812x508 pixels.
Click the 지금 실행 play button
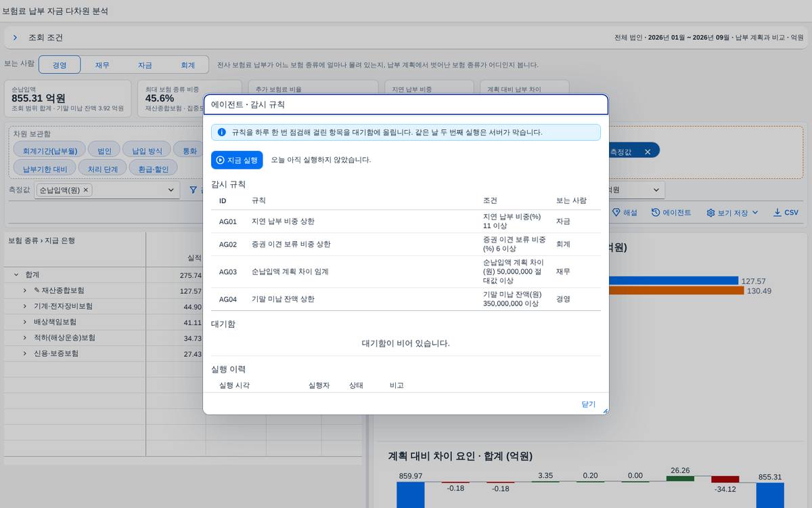(x=237, y=160)
